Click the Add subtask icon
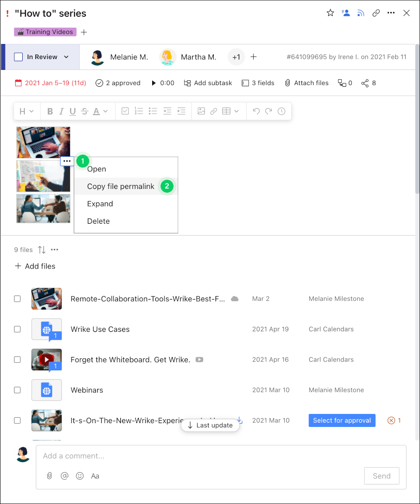 click(x=188, y=83)
